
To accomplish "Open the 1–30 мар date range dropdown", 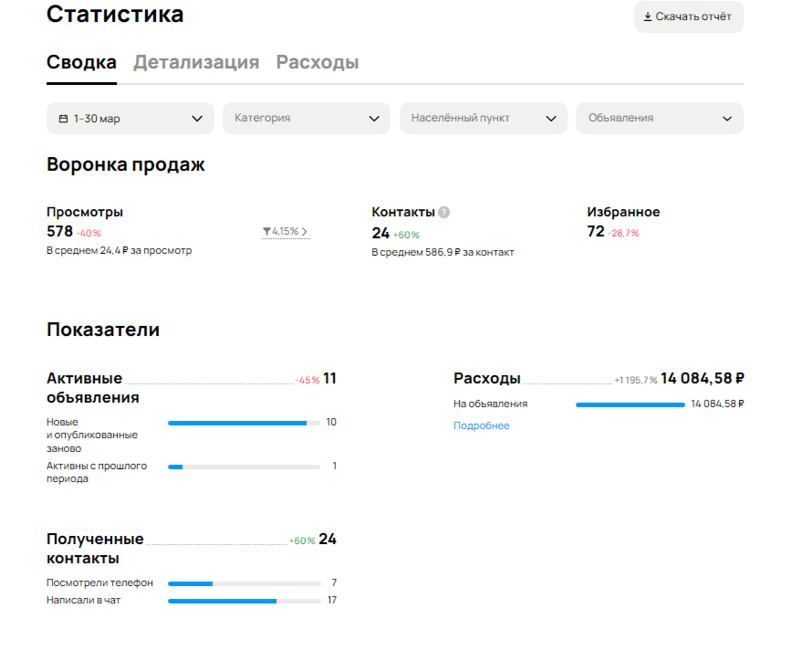I will coord(130,118).
